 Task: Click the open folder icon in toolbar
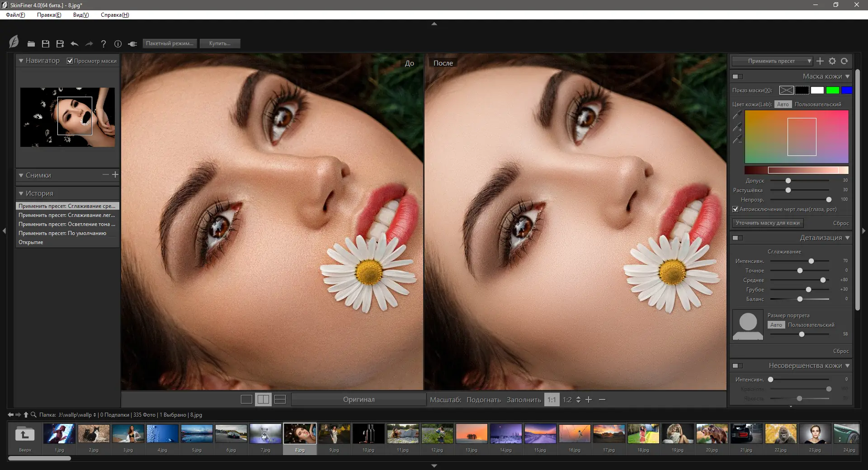[31, 44]
